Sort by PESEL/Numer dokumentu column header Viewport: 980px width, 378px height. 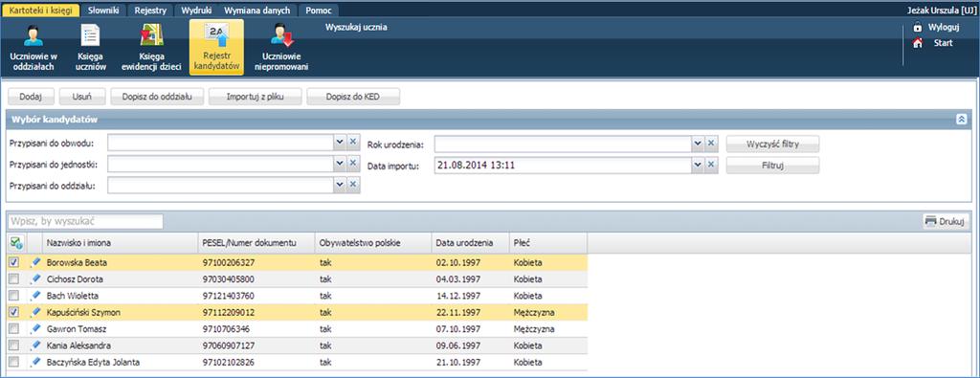tap(256, 242)
